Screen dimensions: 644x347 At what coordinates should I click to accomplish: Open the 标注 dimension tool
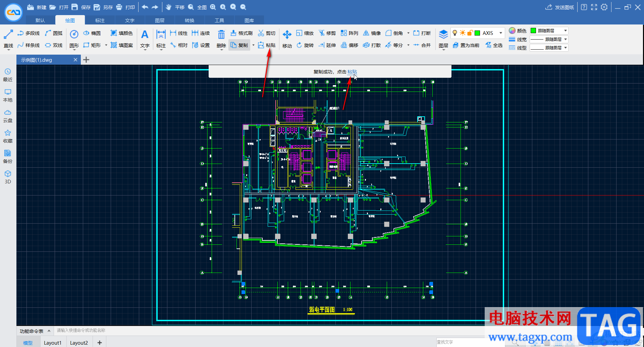(161, 39)
